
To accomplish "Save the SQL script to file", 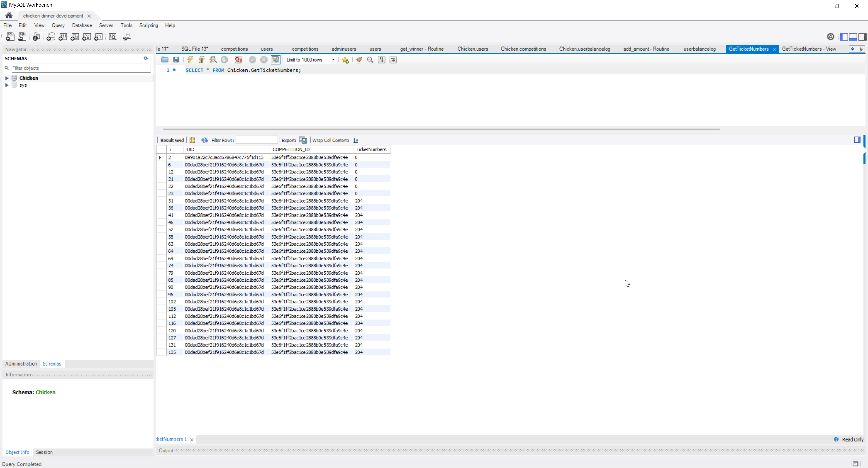I will point(176,60).
